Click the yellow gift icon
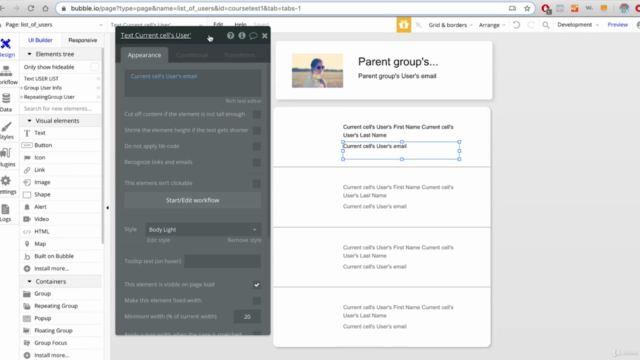 pyautogui.click(x=404, y=25)
